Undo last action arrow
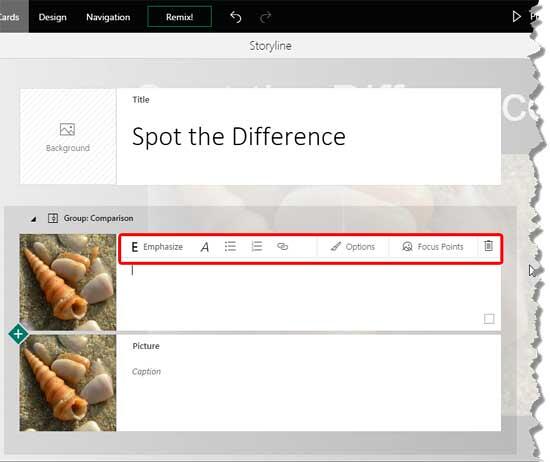550x462 pixels. coord(236,17)
